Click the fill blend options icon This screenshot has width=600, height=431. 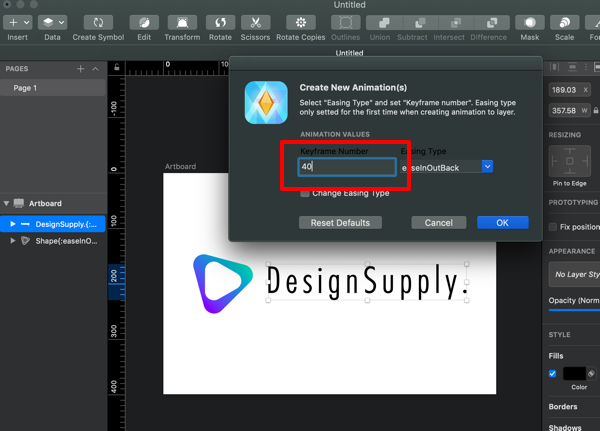coord(591,373)
